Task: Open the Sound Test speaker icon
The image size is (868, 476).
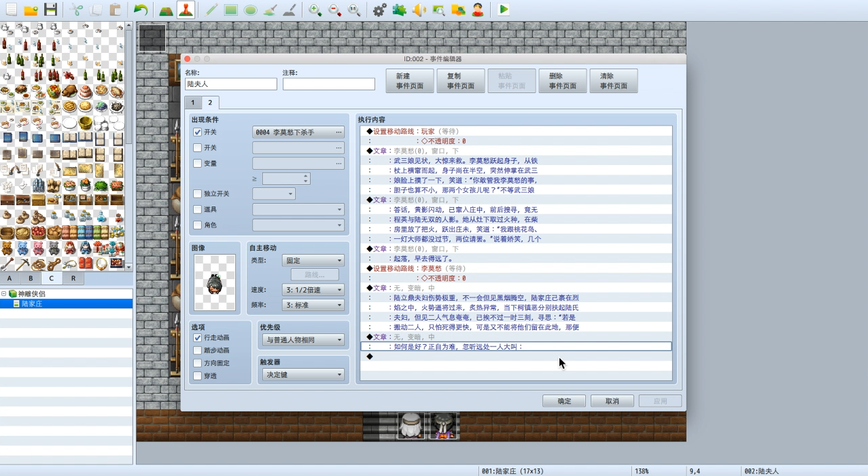Action: pyautogui.click(x=419, y=10)
